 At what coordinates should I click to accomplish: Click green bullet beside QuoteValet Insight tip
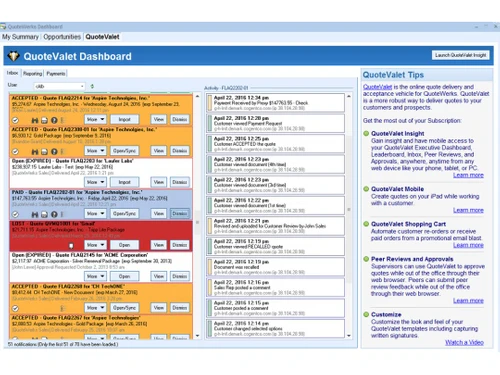click(366, 133)
